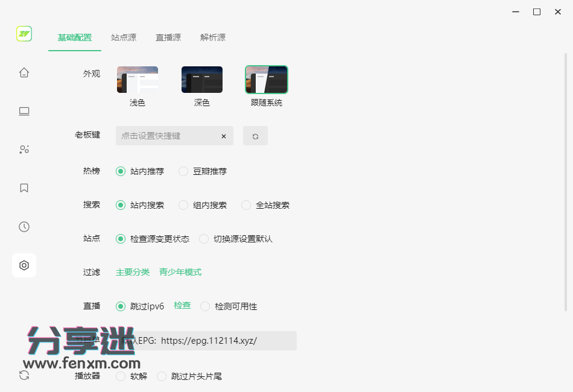The height and width of the screenshot is (392, 573).
Task: Select 切换源设置默认 site option
Action: pos(203,239)
